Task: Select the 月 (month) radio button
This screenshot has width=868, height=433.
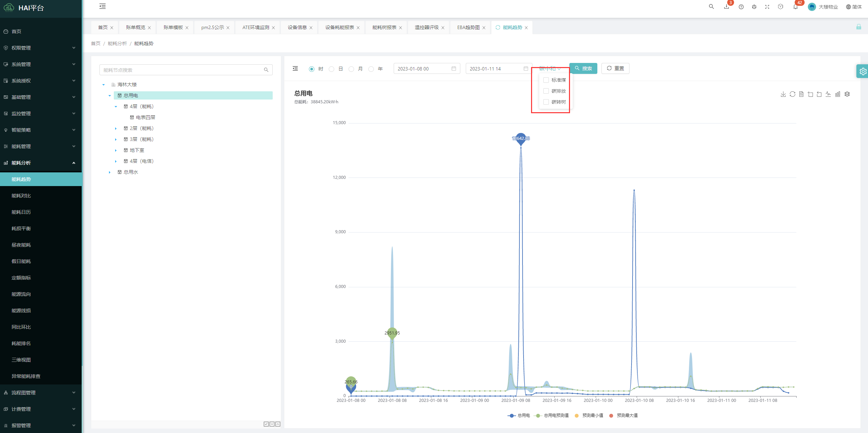Action: tap(351, 69)
